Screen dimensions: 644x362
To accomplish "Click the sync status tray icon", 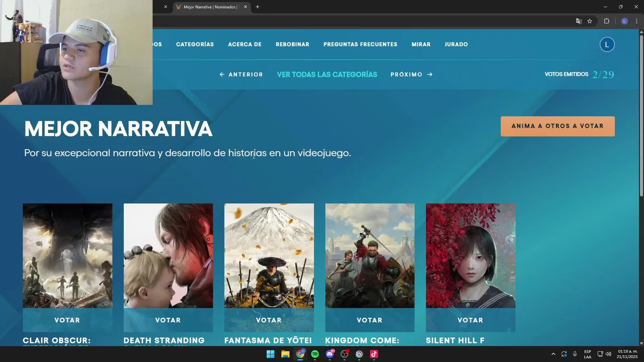I will tap(564, 354).
